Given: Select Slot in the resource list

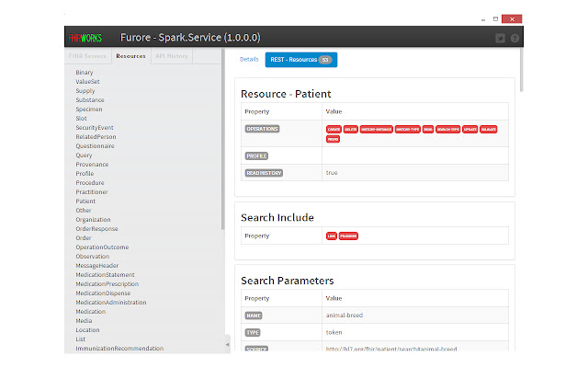Looking at the screenshot, I should click(x=81, y=119).
